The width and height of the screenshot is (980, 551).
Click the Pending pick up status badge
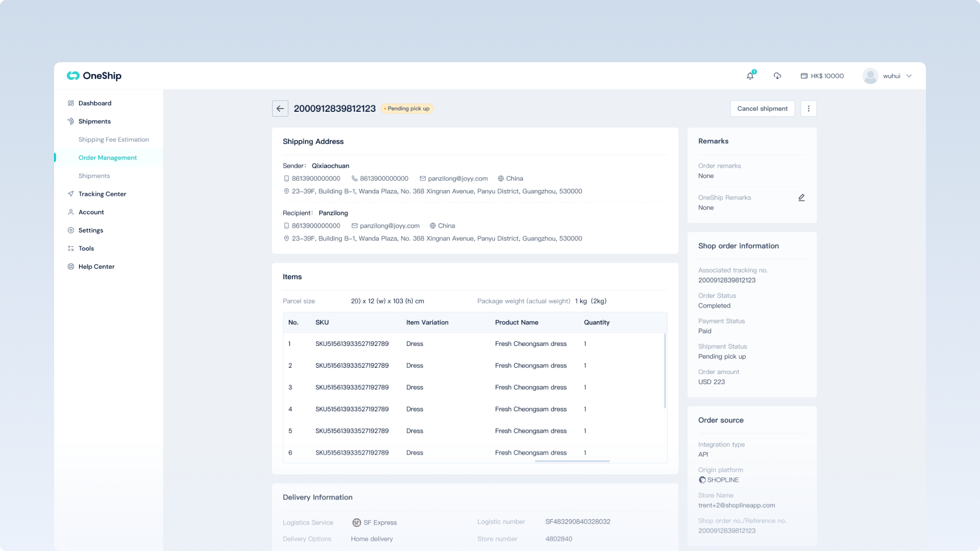pyautogui.click(x=407, y=109)
